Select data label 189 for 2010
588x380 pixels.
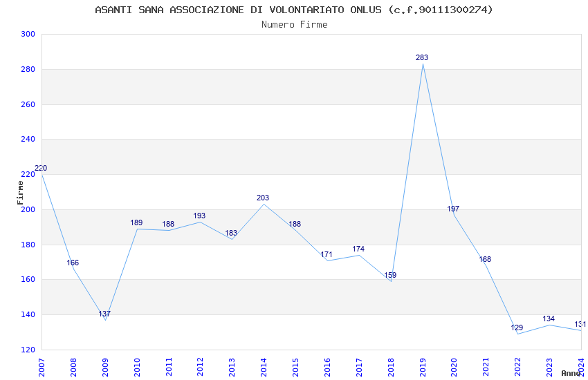pyautogui.click(x=136, y=222)
